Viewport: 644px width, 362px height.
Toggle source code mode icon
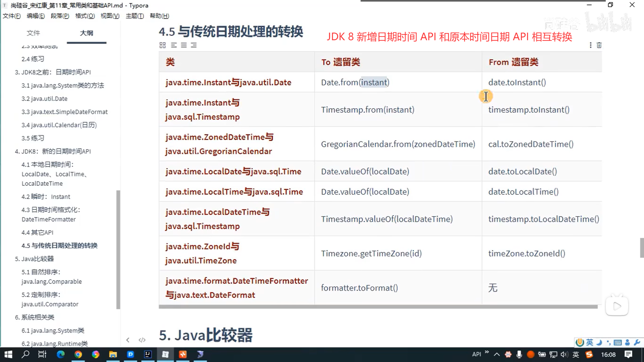coord(142,340)
